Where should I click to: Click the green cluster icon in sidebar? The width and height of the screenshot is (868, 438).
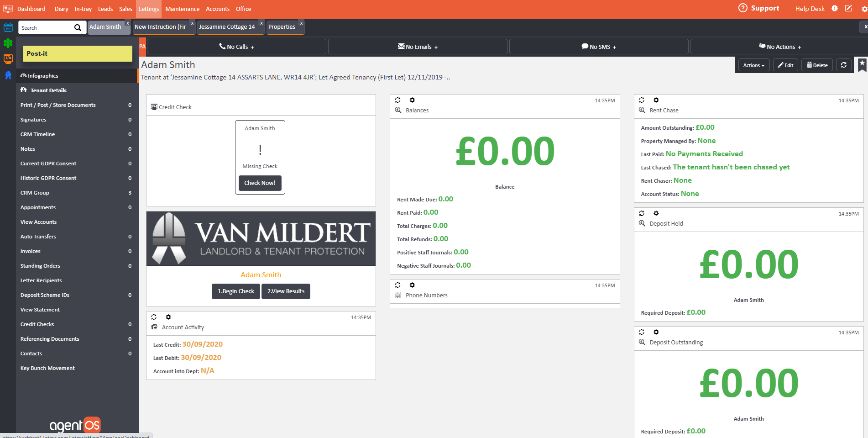[x=8, y=43]
